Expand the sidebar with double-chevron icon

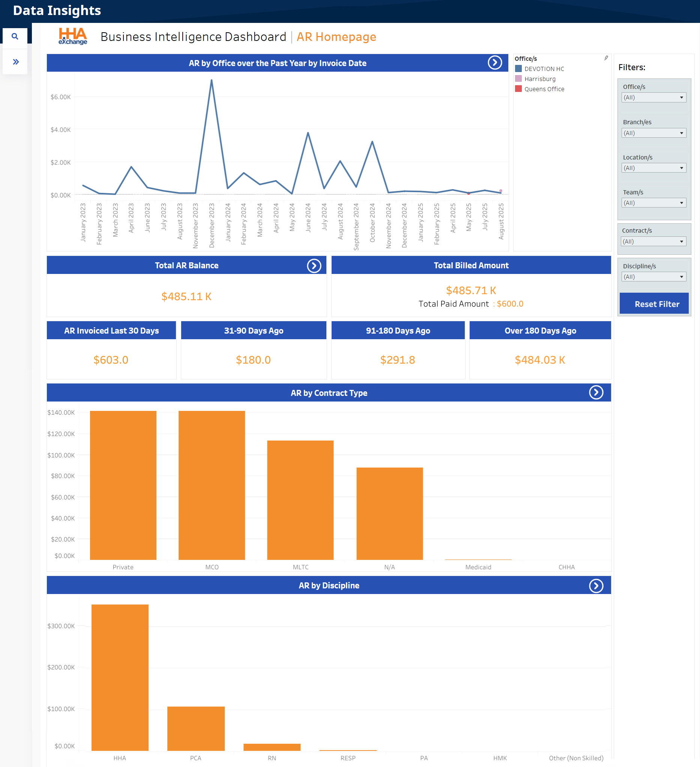16,62
